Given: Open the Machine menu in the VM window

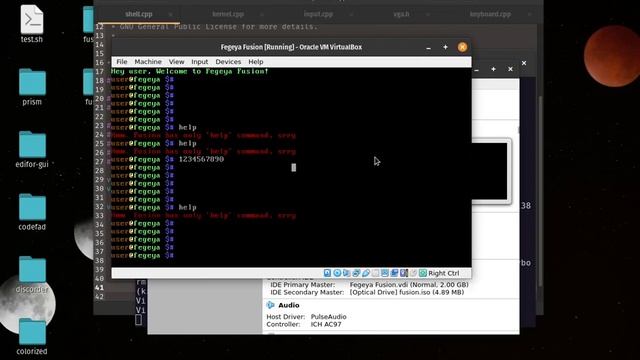Looking at the screenshot, I should pos(148,62).
